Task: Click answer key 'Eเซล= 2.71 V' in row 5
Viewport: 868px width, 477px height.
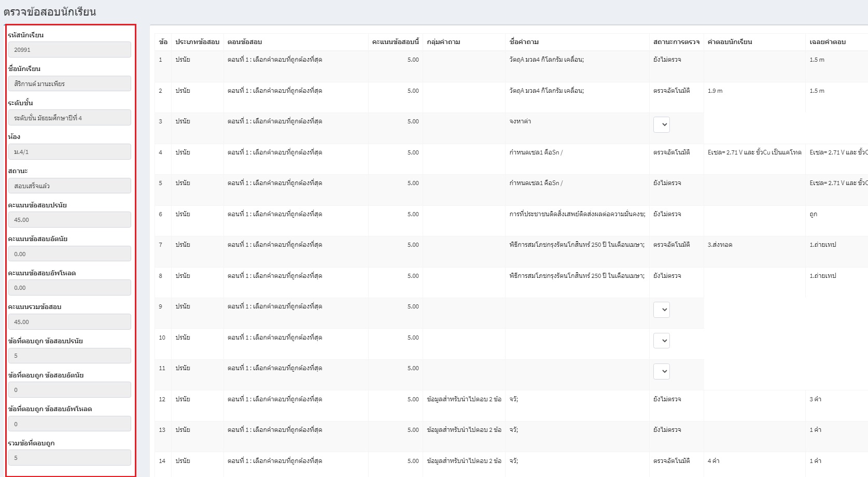Action: pyautogui.click(x=838, y=183)
